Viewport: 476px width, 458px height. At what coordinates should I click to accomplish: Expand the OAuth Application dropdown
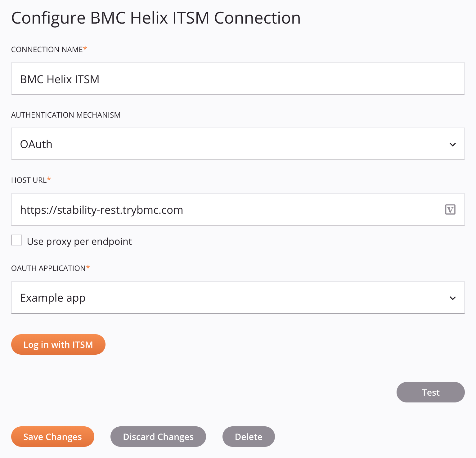coord(238,298)
